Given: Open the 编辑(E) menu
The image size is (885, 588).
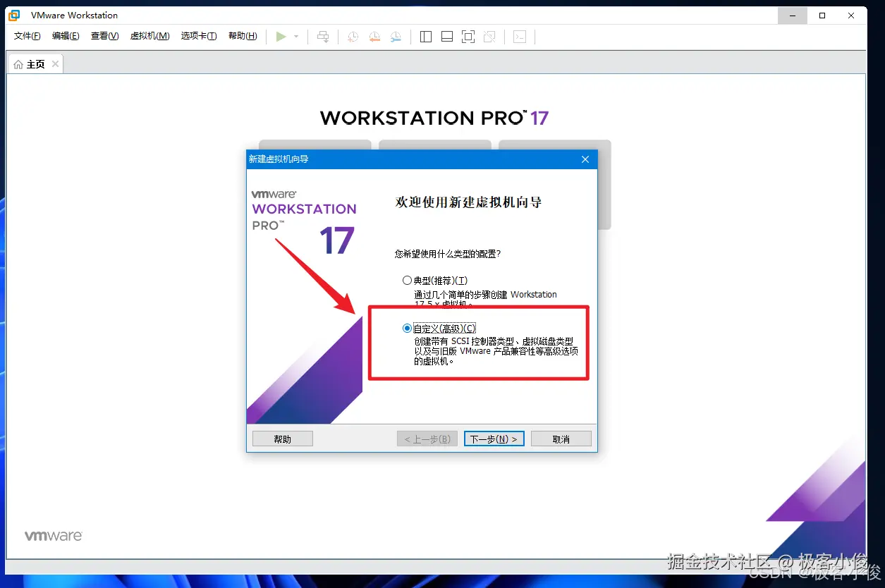Looking at the screenshot, I should coord(66,36).
